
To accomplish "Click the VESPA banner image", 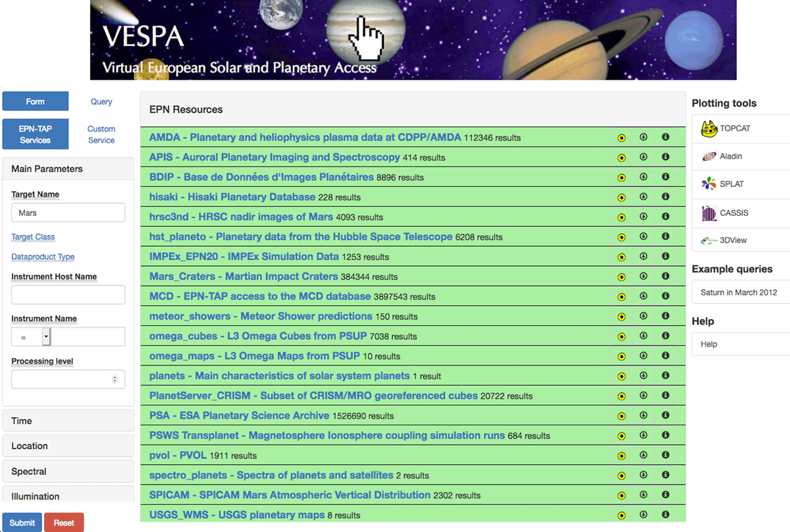I will 413,40.
